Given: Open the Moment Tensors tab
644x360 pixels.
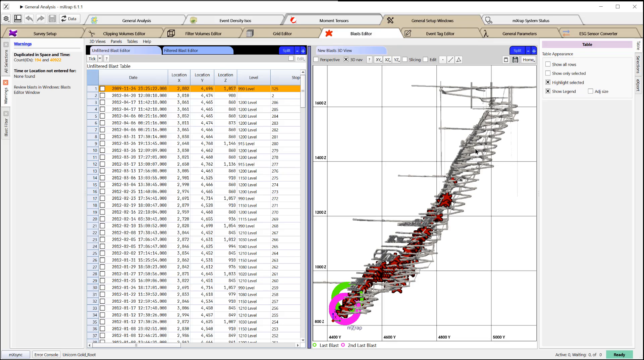Looking at the screenshot, I should click(x=334, y=20).
